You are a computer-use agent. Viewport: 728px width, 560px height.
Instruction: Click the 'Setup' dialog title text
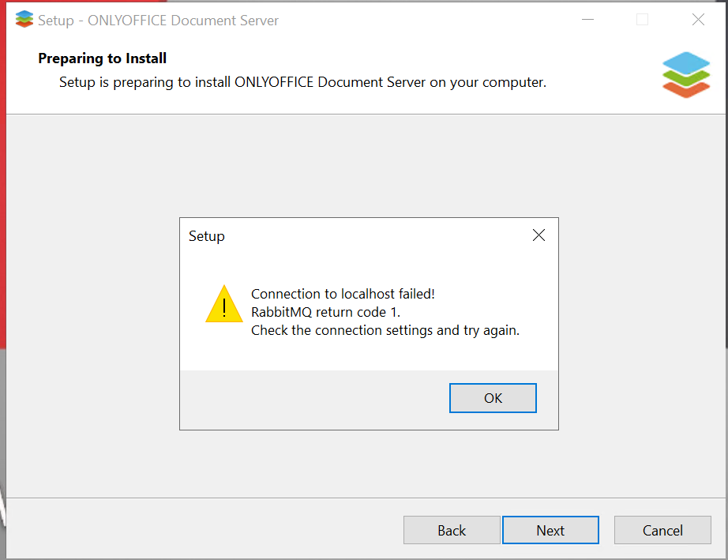[207, 236]
